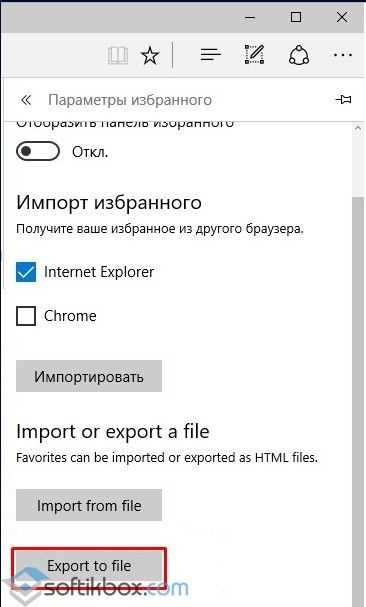Click the Import from file button
The height and width of the screenshot is (607, 366).
click(x=89, y=505)
